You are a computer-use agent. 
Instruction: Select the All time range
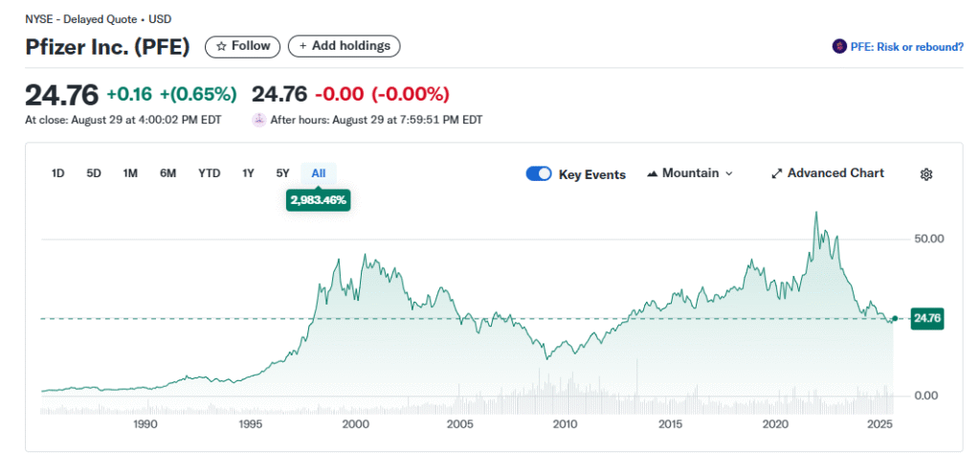[x=319, y=173]
